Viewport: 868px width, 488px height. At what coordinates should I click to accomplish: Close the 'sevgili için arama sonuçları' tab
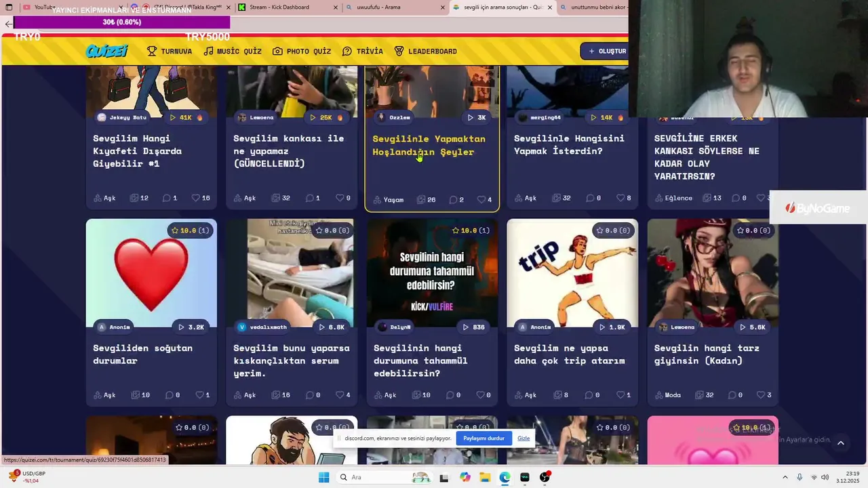(x=550, y=7)
